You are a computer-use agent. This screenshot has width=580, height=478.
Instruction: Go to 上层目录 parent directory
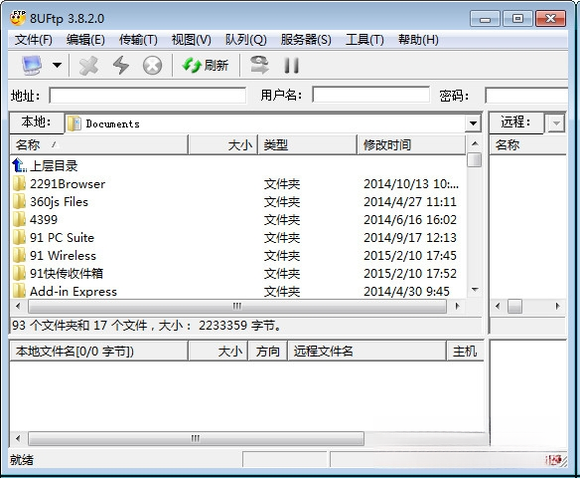(x=54, y=166)
